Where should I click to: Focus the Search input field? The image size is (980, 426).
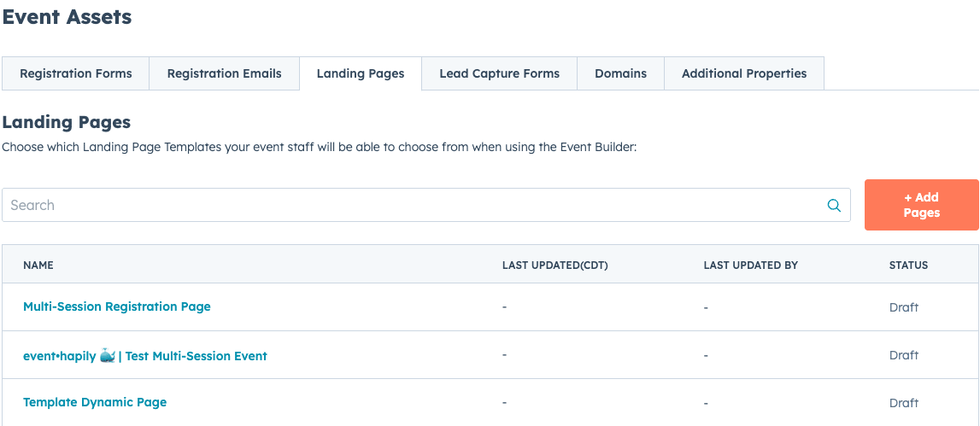(x=410, y=205)
